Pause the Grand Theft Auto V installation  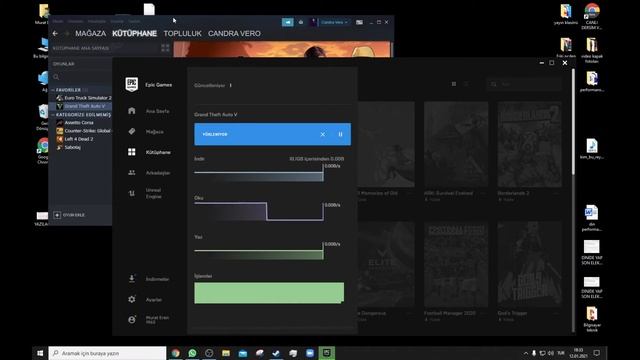coord(340,134)
